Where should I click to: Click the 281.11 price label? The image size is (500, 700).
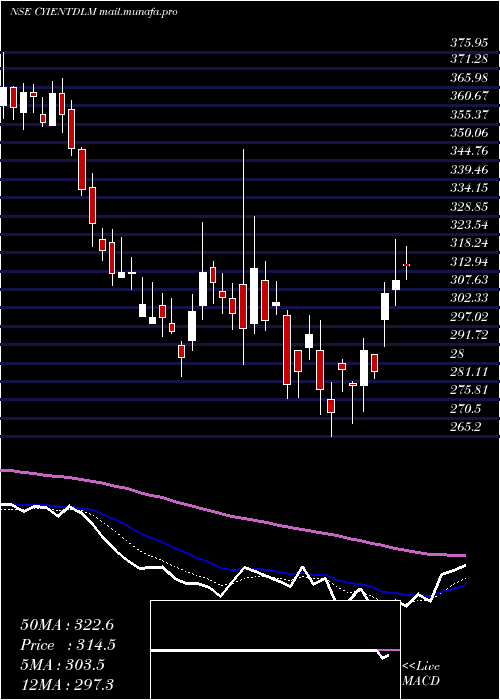pos(469,372)
